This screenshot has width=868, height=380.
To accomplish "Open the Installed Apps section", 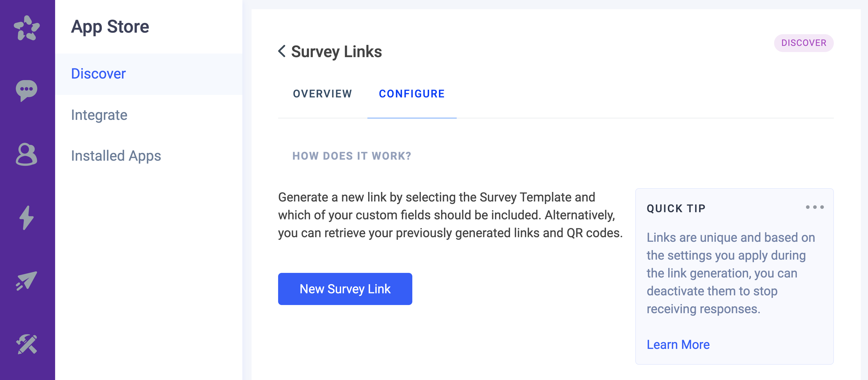I will click(x=116, y=156).
